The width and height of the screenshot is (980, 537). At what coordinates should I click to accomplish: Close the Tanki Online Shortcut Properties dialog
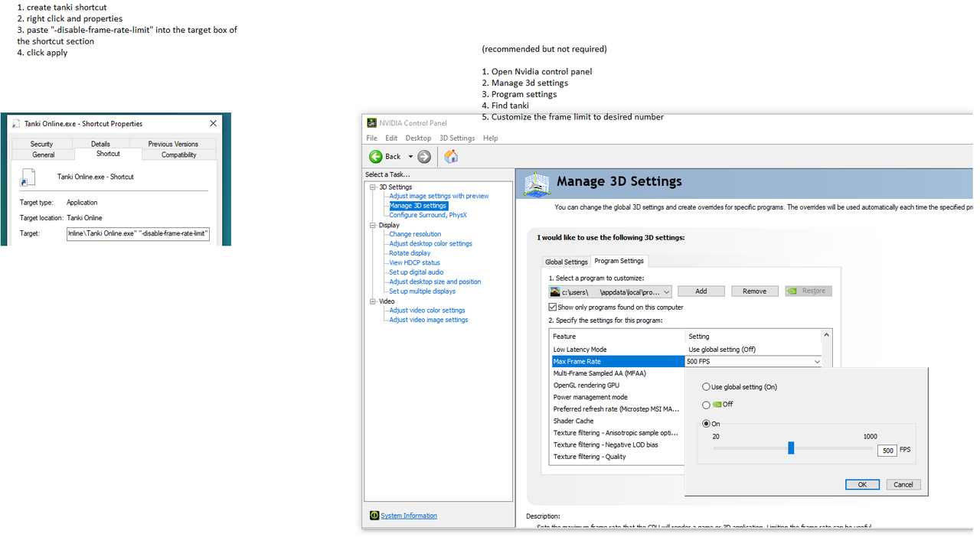(x=213, y=123)
